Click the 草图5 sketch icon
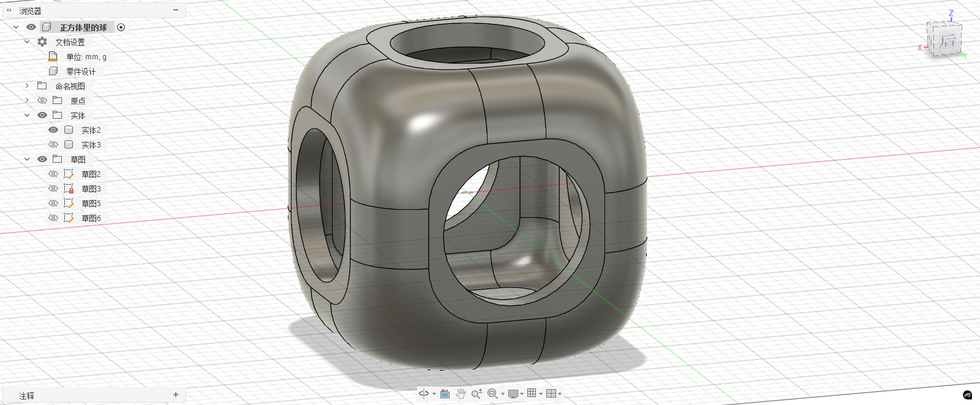Image resolution: width=980 pixels, height=405 pixels. (x=69, y=203)
